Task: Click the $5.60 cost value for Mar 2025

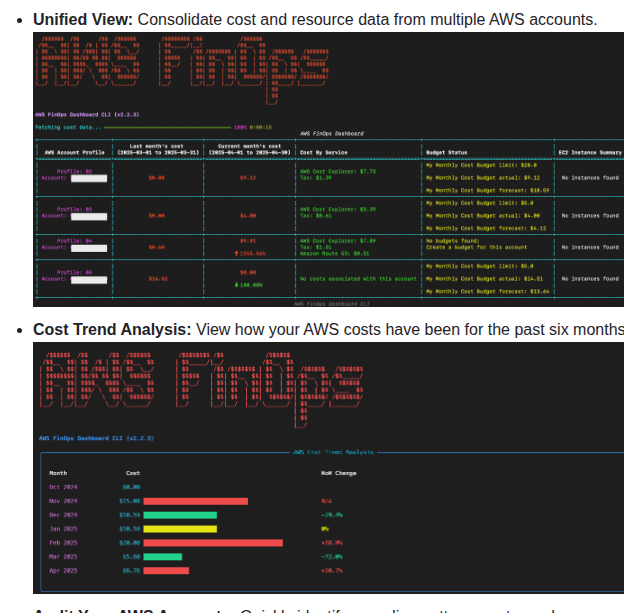Action: [x=131, y=557]
